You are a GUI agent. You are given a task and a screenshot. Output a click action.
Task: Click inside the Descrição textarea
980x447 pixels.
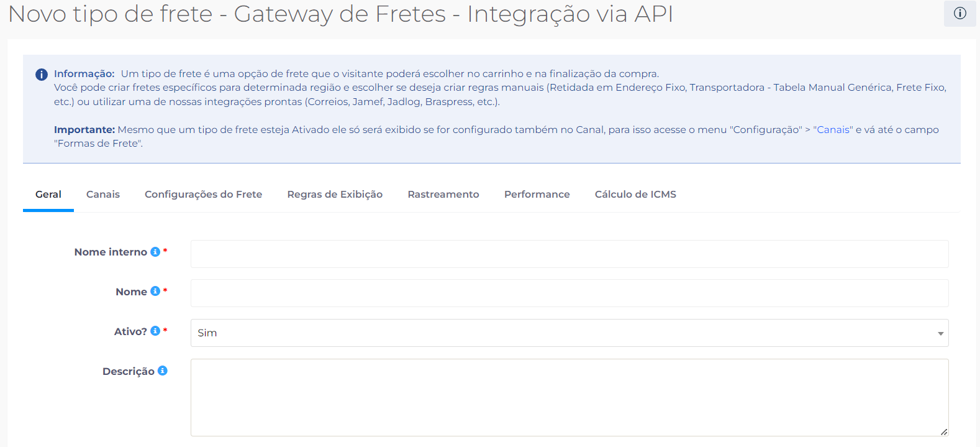569,397
